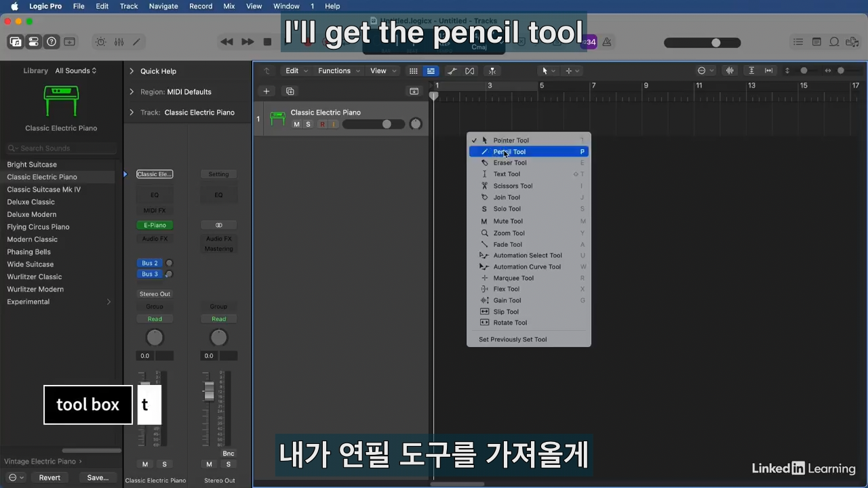The image size is (868, 488).
Task: Adjust the Stereo Out channel volume fader
Action: [209, 391]
